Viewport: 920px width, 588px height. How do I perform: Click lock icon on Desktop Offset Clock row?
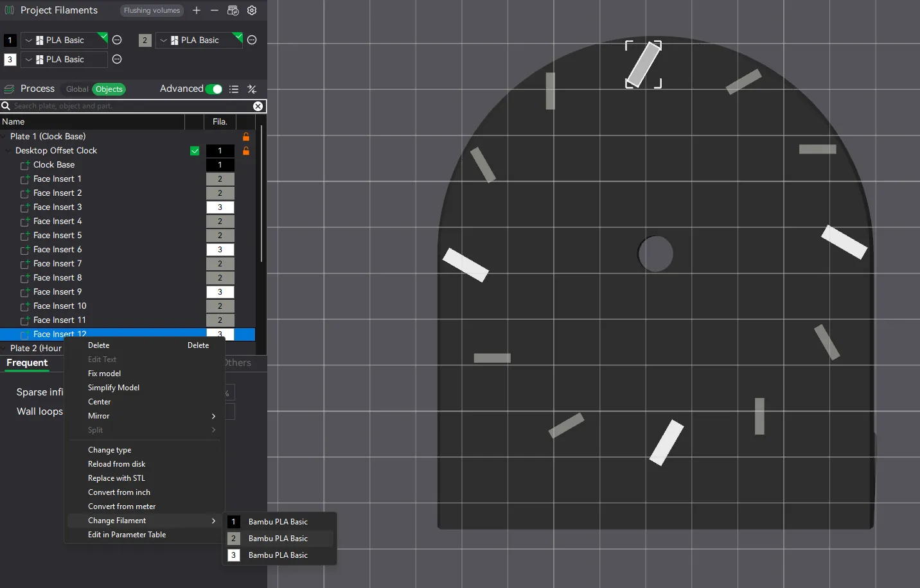point(246,151)
